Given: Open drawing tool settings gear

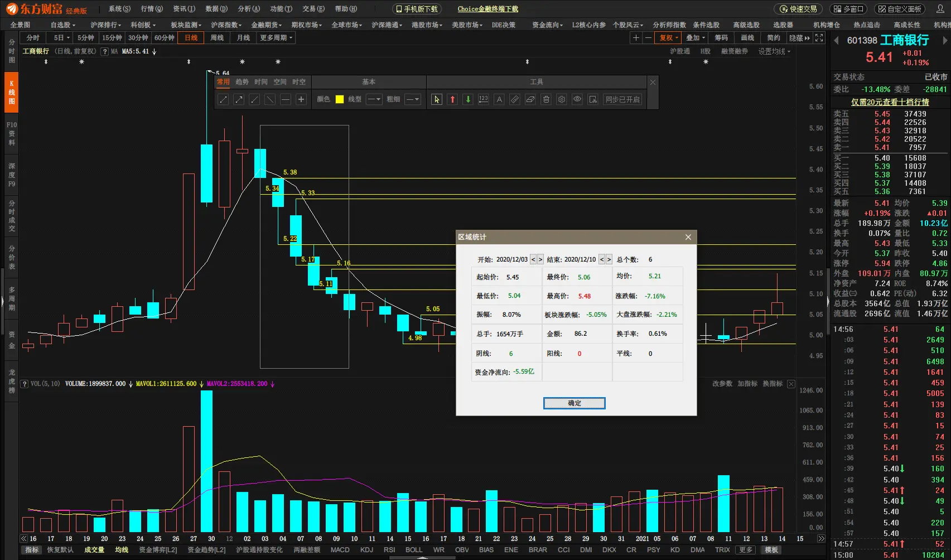Looking at the screenshot, I should pyautogui.click(x=562, y=99).
